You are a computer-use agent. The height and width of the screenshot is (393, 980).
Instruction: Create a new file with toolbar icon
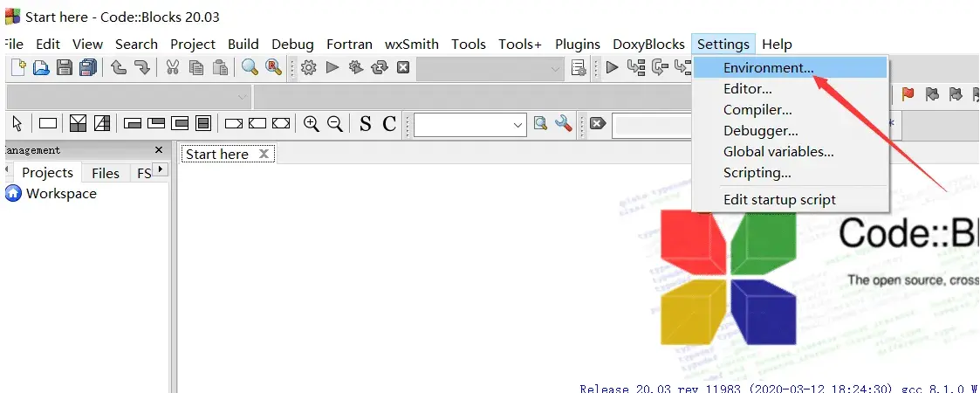18,67
